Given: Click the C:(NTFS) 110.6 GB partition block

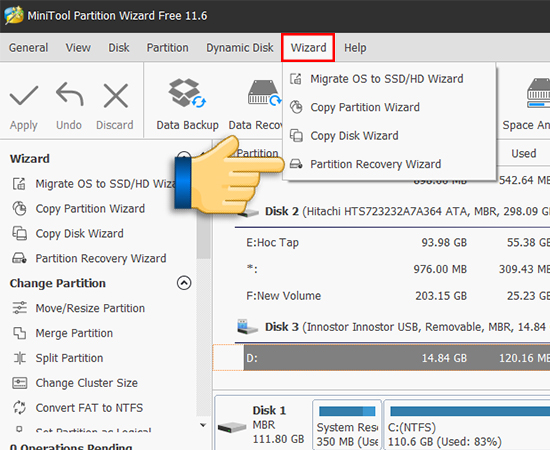Looking at the screenshot, I should 467,424.
